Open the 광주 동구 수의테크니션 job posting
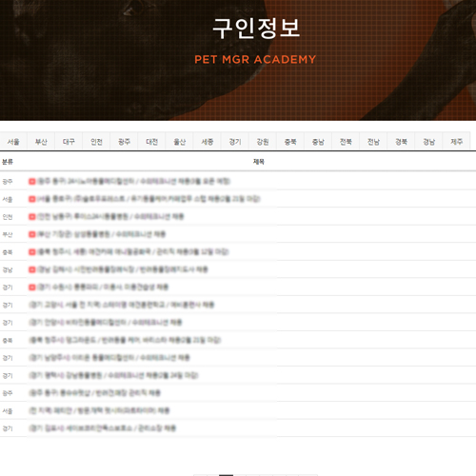The height and width of the screenshot is (476, 476). point(133,181)
